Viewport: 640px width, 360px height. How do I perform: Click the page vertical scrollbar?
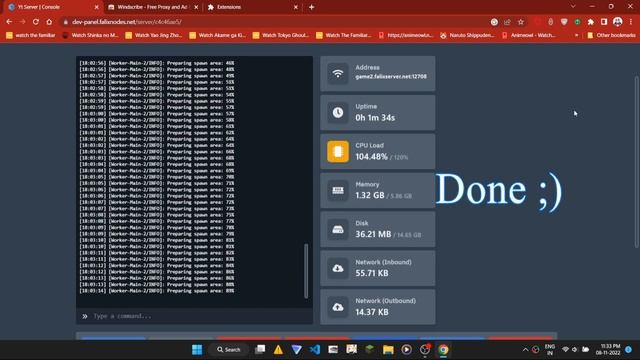pyautogui.click(x=636, y=162)
